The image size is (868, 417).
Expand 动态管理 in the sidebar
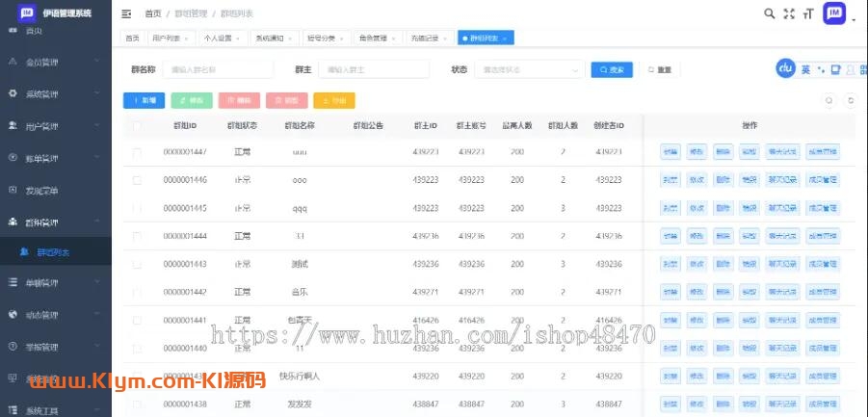[55, 315]
